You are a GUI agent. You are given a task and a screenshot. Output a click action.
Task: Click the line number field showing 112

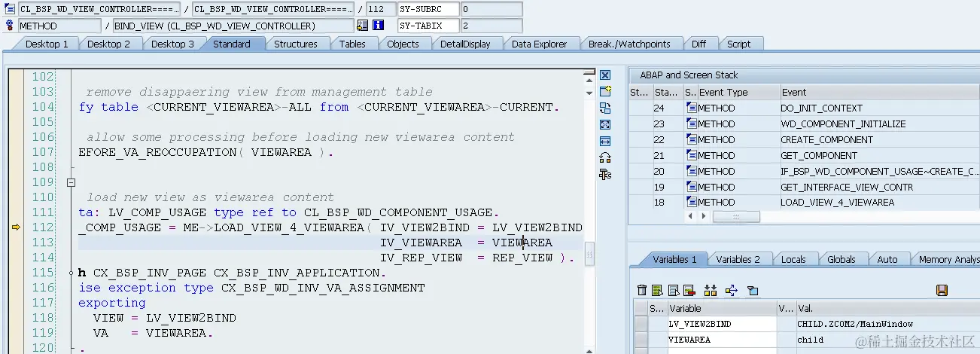381,9
